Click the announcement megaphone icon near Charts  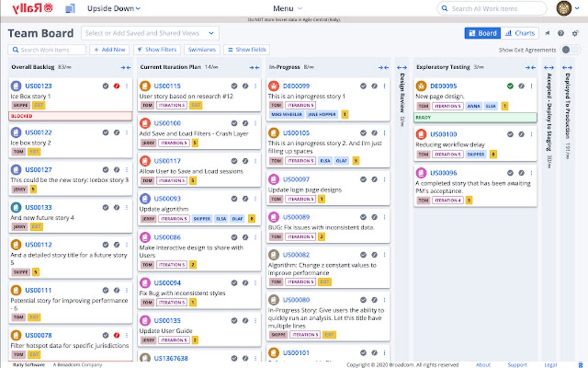(547, 33)
